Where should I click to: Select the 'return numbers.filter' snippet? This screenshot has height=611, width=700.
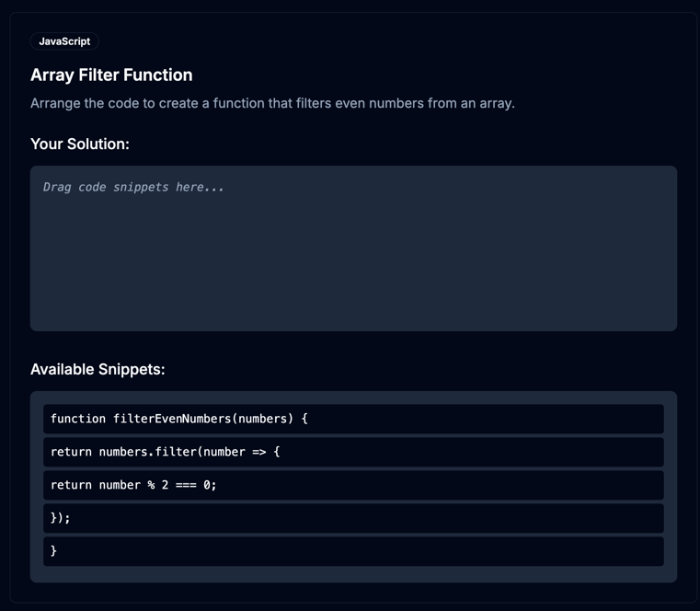coord(353,452)
